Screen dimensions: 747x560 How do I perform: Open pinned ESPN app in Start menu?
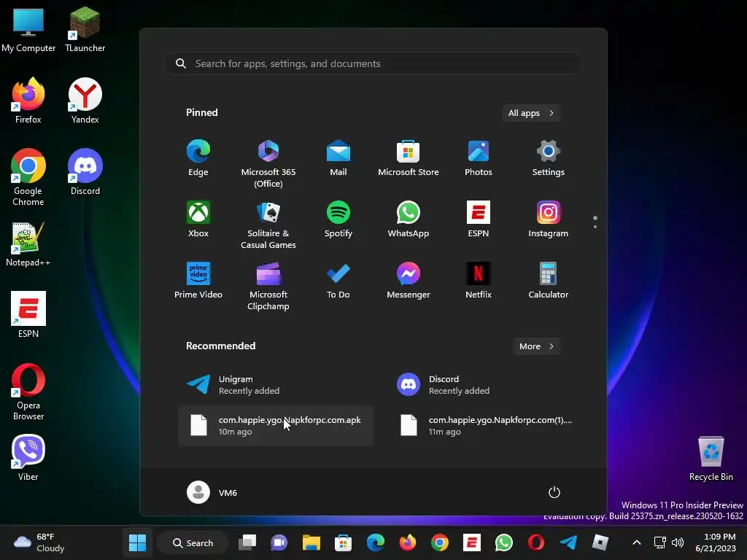point(479,219)
